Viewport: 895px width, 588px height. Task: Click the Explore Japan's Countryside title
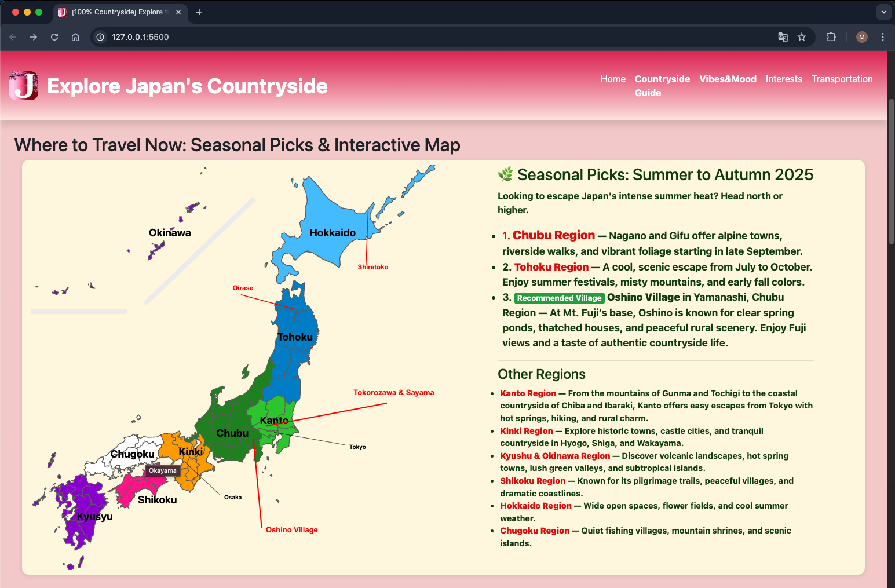[x=187, y=86]
